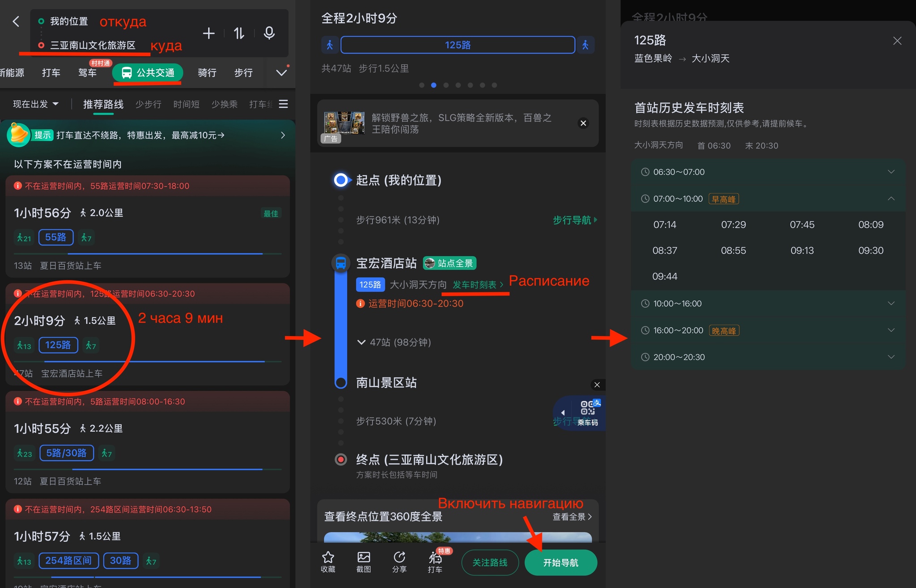Add a waypoint with the plus icon
This screenshot has height=588, width=916.
pyautogui.click(x=208, y=33)
